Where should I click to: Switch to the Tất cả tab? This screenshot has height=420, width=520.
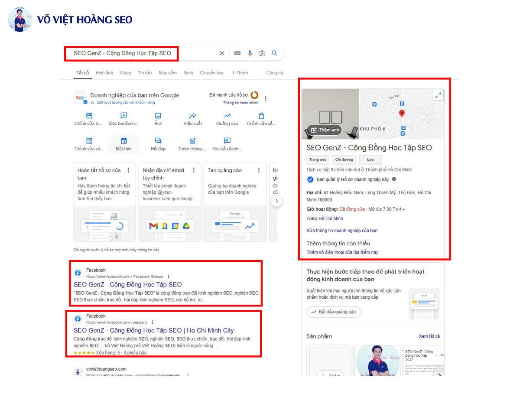pos(83,73)
